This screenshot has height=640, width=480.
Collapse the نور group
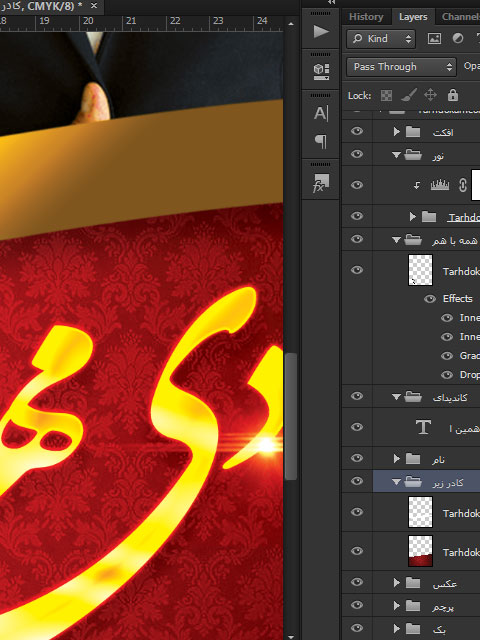tap(396, 155)
